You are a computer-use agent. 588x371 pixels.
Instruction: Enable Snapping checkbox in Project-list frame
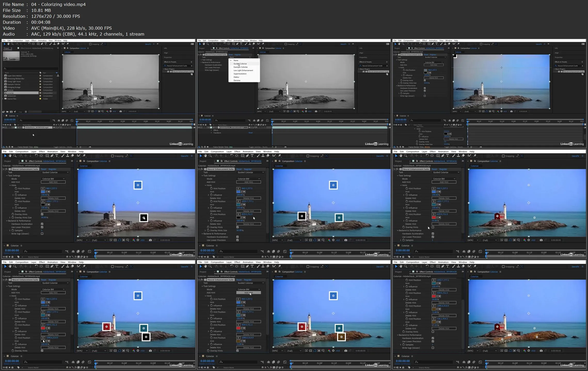coord(90,44)
